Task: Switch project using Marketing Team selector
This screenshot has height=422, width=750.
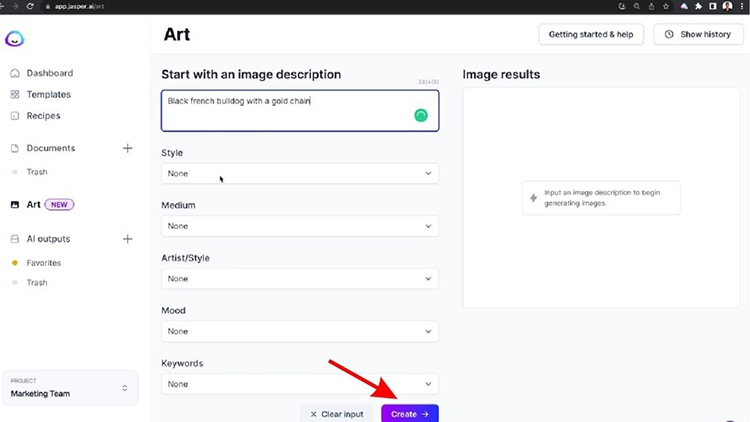Action: tap(70, 388)
